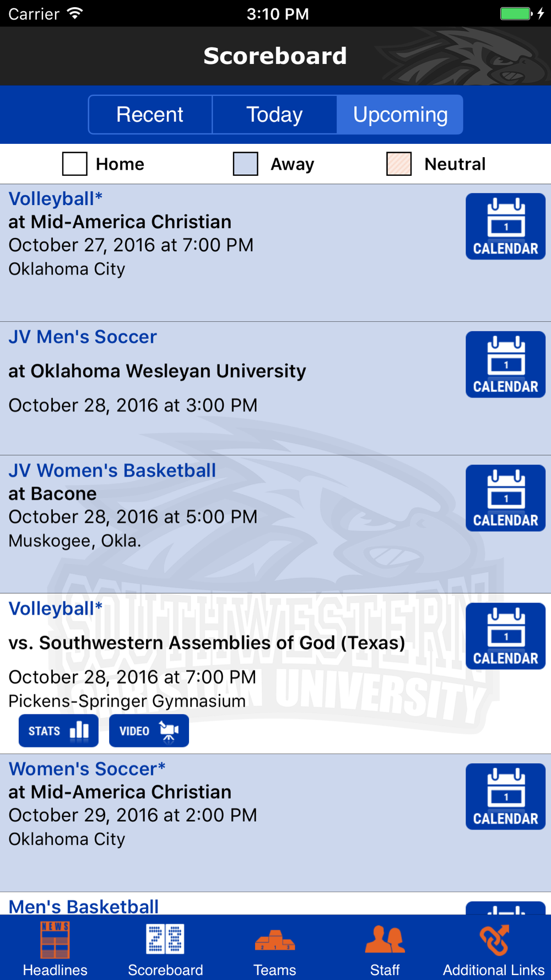Add Mid-America Christian volleyball to calendar

(505, 227)
